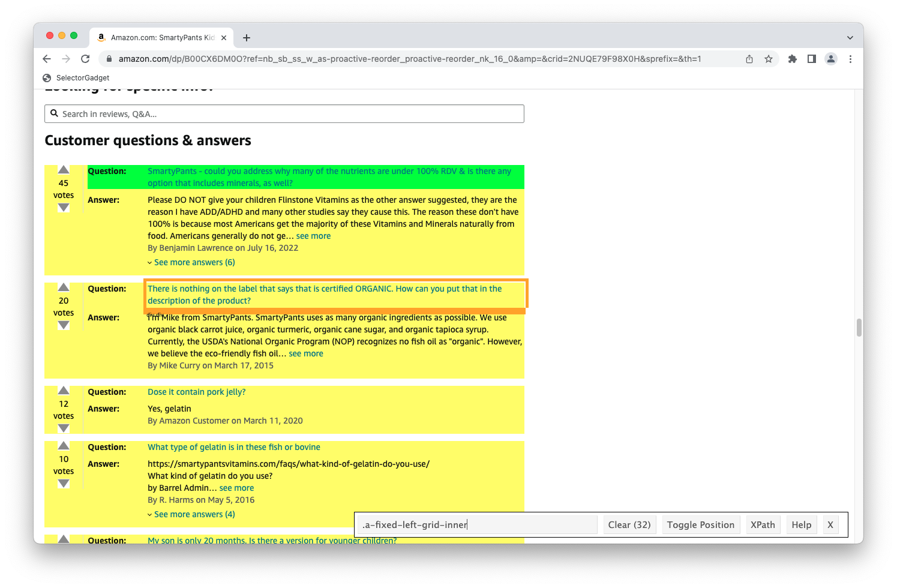This screenshot has width=897, height=588.
Task: Downvote the 20 votes question
Action: coord(64,325)
